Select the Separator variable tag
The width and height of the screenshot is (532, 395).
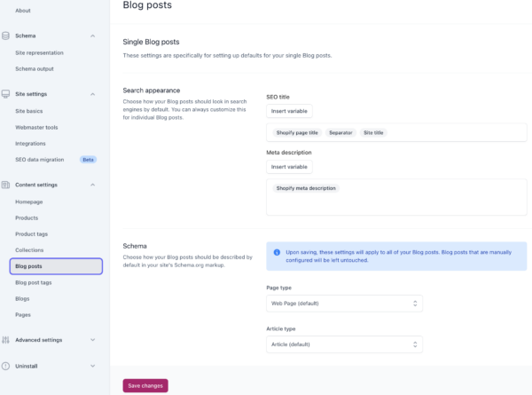click(x=340, y=133)
